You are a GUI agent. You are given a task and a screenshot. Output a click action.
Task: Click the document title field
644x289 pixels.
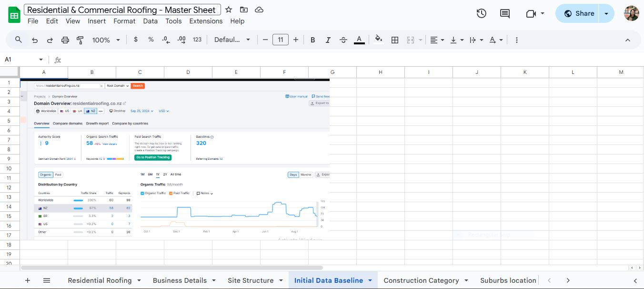tap(122, 10)
